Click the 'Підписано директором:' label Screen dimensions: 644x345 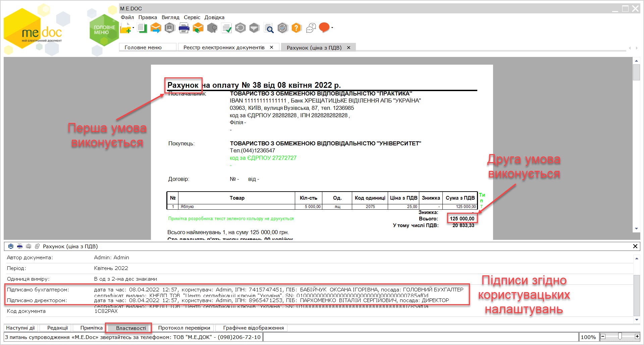(37, 300)
